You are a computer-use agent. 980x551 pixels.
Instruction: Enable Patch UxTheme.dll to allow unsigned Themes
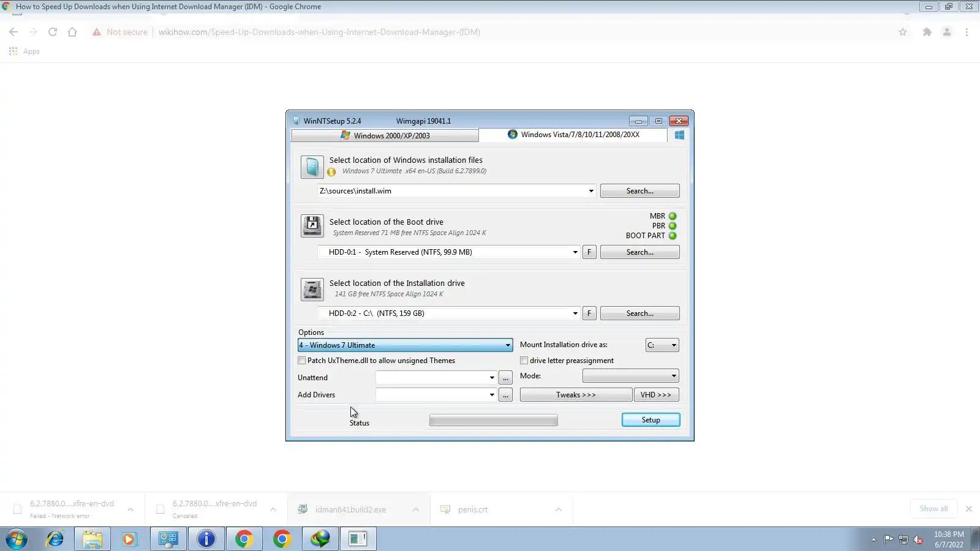click(x=302, y=361)
